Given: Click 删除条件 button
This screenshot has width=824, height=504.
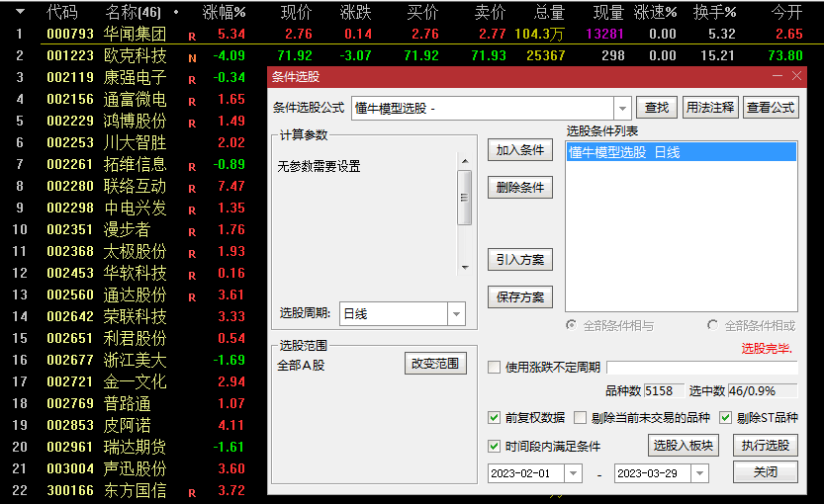Looking at the screenshot, I should click(520, 188).
